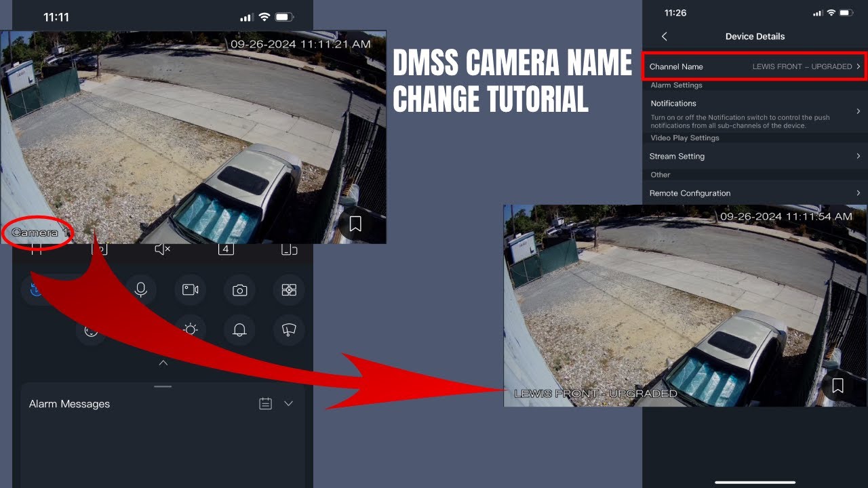The width and height of the screenshot is (868, 488).
Task: Select the LEWIS FRONT - UPGRADED video feed
Action: pos(686,306)
